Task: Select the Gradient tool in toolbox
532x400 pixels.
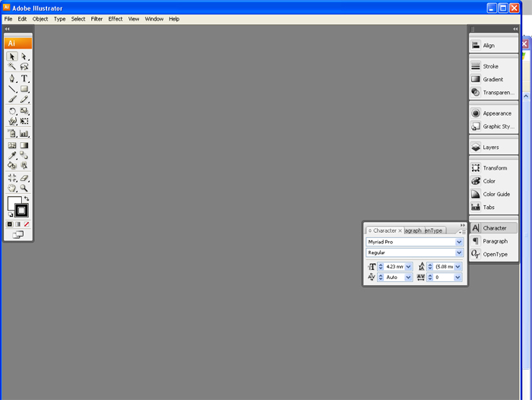Action: pyautogui.click(x=24, y=145)
